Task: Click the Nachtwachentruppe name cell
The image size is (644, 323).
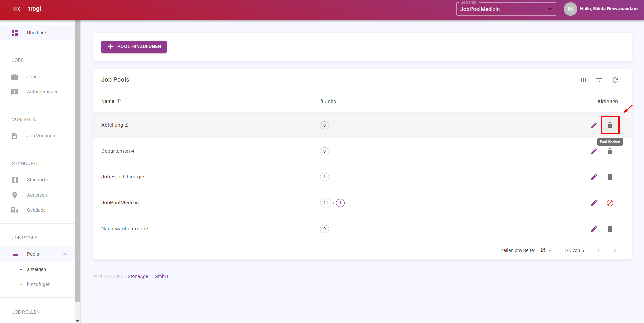Action: [125, 229]
